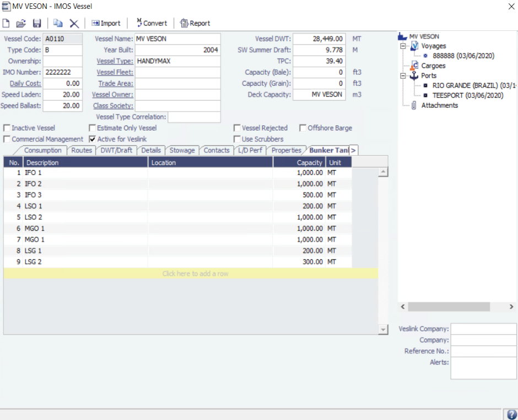
Task: Click the Help icon in the corner
Action: coord(511,413)
